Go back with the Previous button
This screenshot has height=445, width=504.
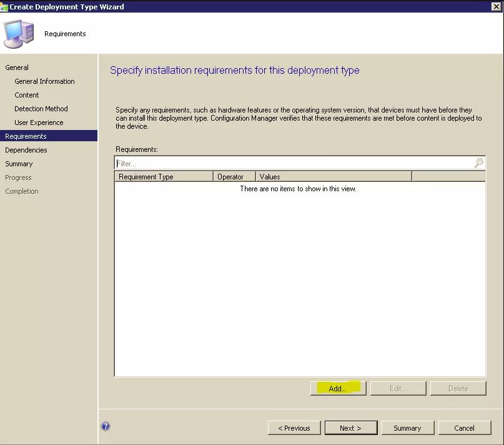click(294, 428)
